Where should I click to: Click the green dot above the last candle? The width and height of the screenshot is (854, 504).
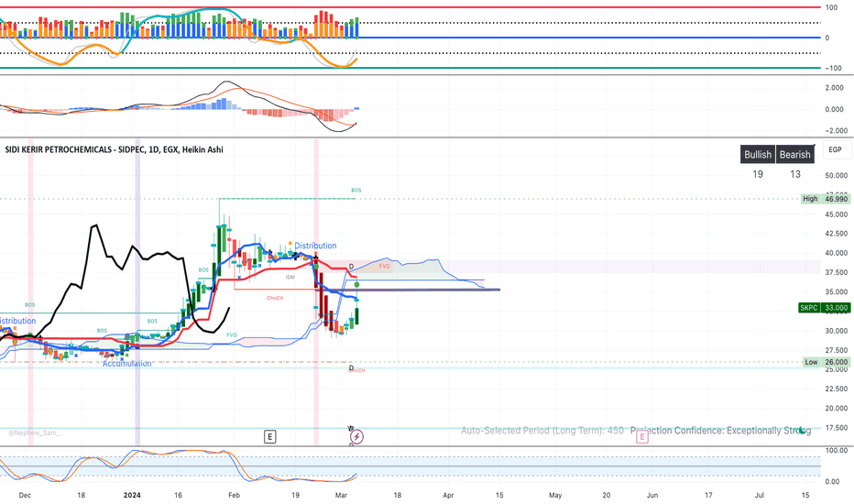click(356, 285)
